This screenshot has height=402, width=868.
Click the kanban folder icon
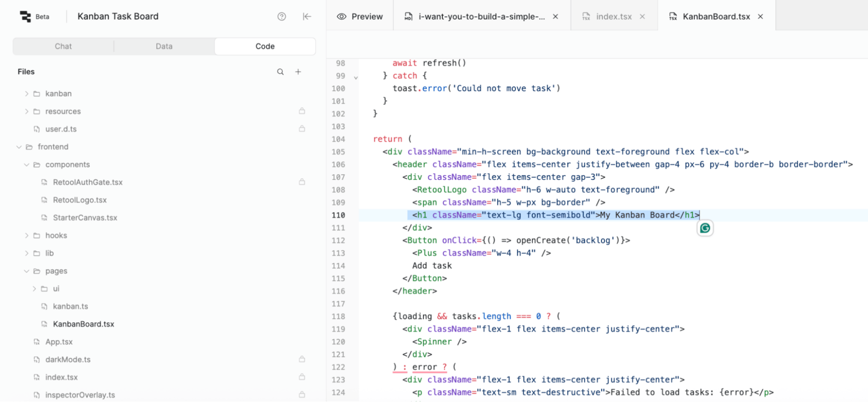(x=37, y=94)
